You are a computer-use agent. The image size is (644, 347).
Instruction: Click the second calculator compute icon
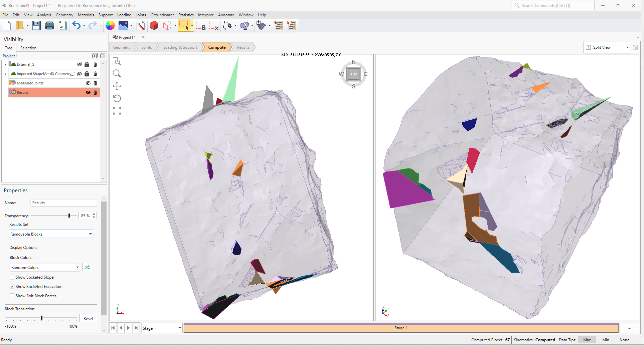point(292,25)
